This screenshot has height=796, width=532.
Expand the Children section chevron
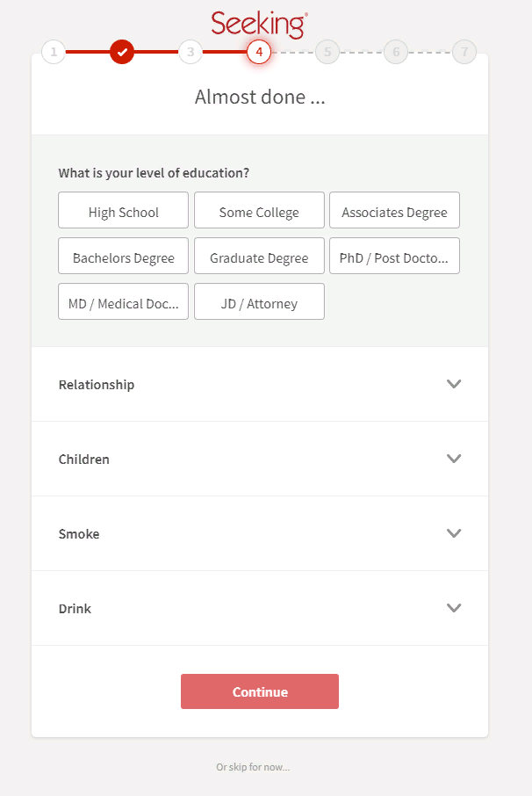pos(454,459)
